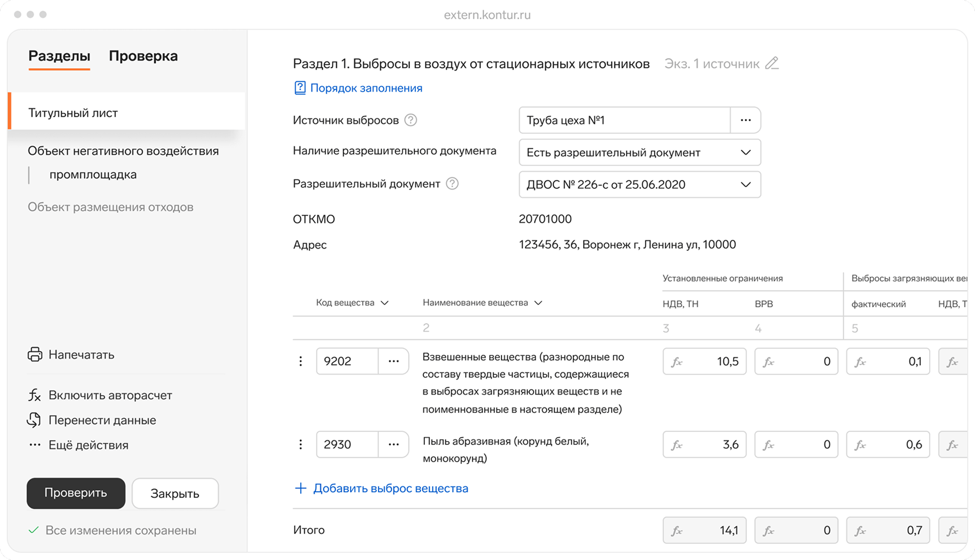Open Наименование вещества column dropdown
The height and width of the screenshot is (560, 975).
[x=538, y=303]
